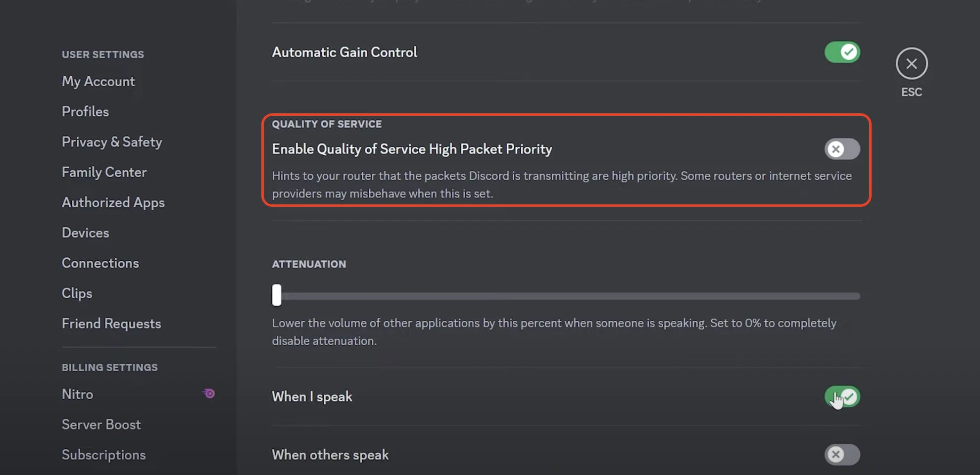Open Authorized Apps page

(113, 203)
